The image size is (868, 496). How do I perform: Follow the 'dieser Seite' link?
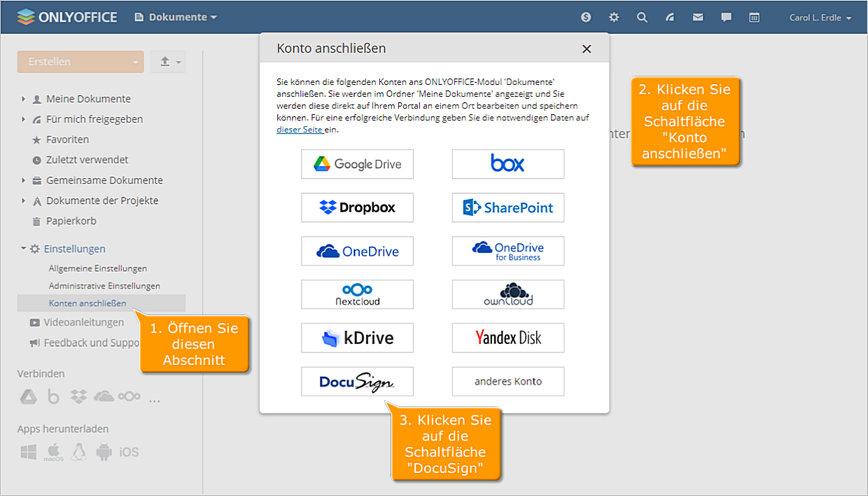point(300,130)
